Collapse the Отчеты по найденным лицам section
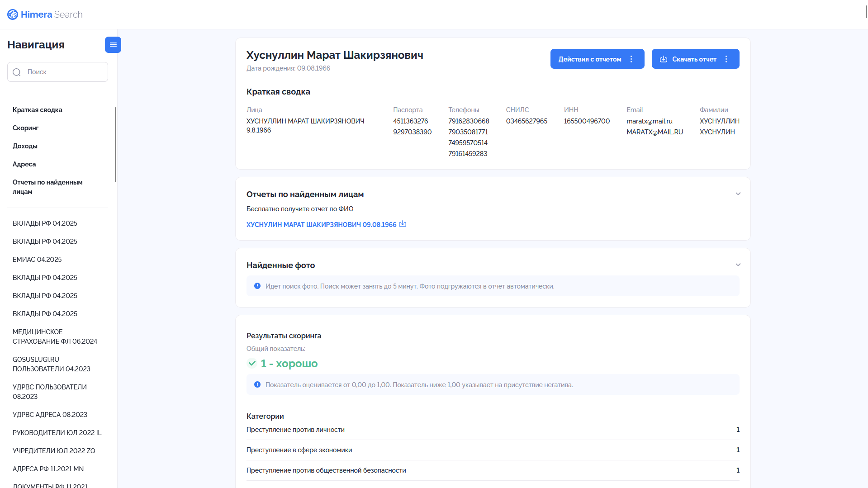 coord(738,194)
